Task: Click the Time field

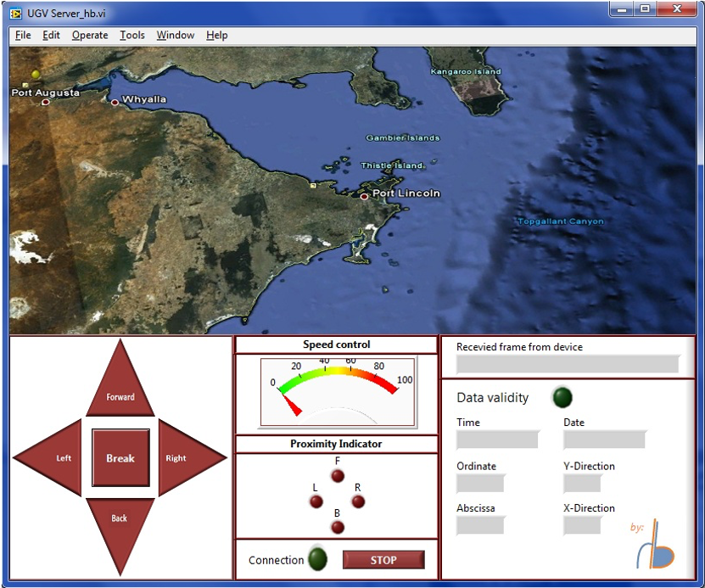Action: coord(497,440)
